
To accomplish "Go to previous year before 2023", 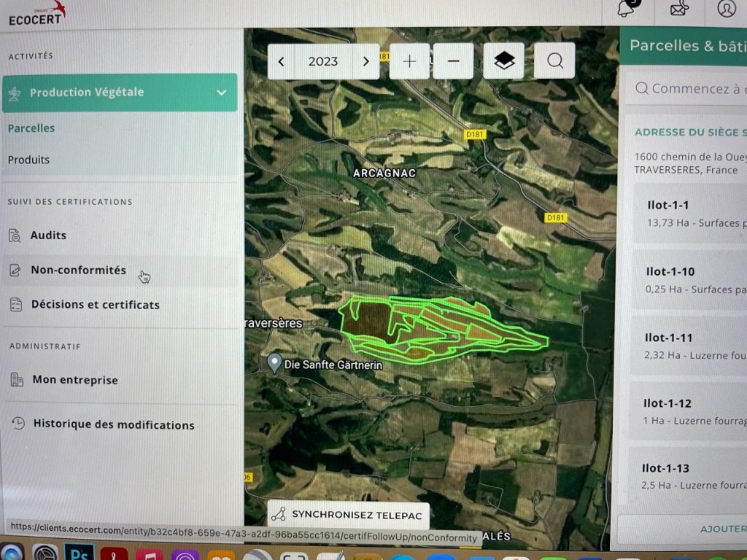I will (x=282, y=61).
